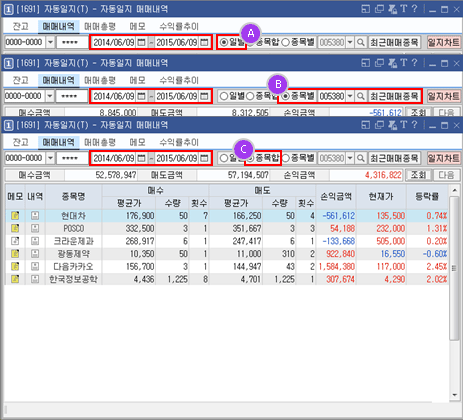463x420 pixels.
Task: Open start date calendar in bottom window
Action: [141, 158]
